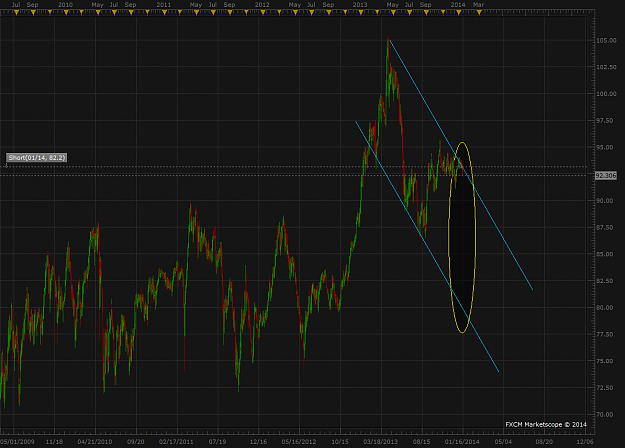625x448 pixels.
Task: Click the 12/16 date axis label
Action: (258, 442)
